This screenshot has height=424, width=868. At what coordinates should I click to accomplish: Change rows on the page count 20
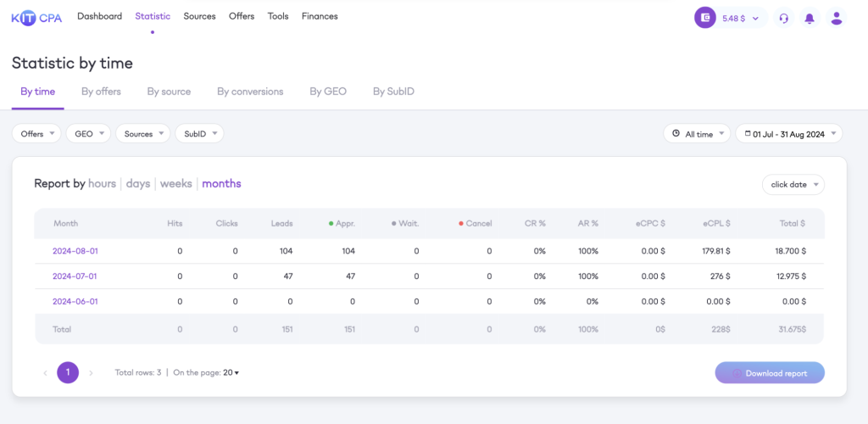point(231,373)
